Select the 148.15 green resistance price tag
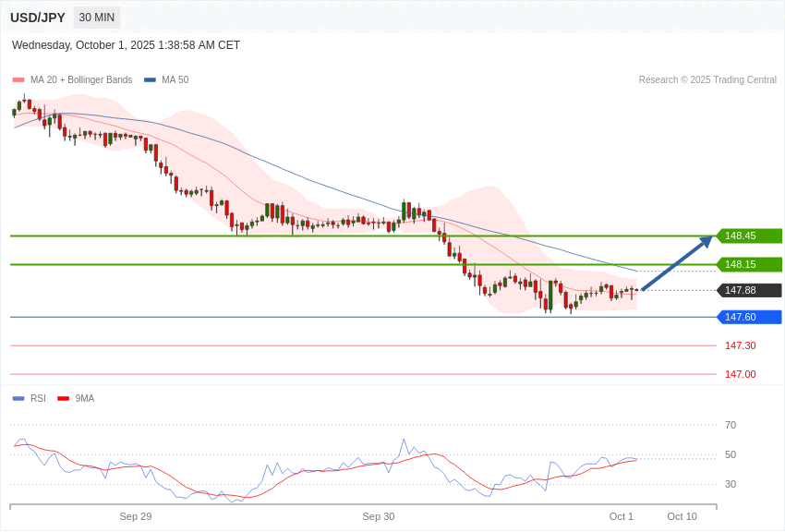The image size is (785, 532). point(749,264)
